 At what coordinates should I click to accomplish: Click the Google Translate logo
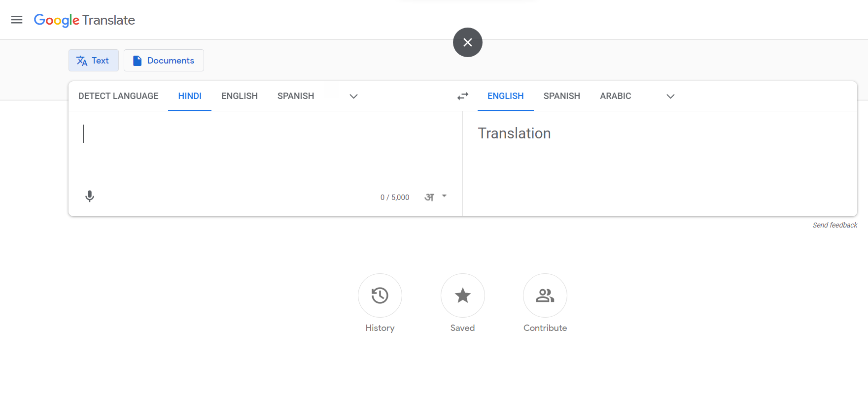coord(84,20)
